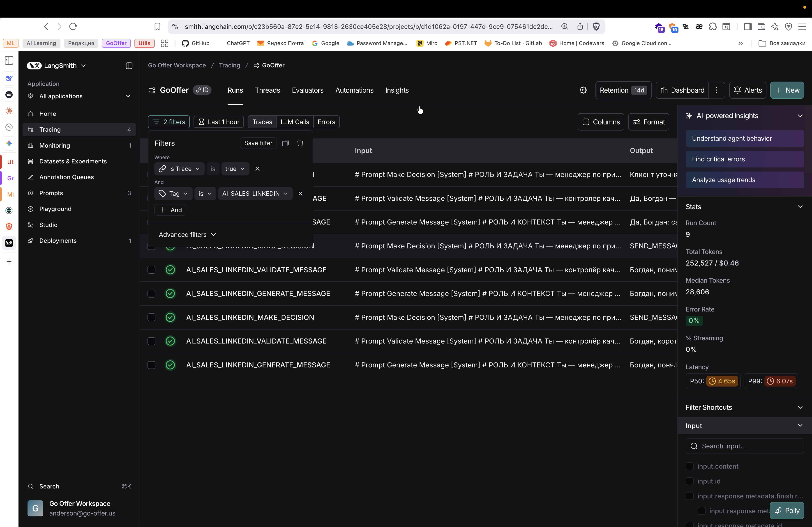The image size is (812, 527).
Task: Delete filters with the trash icon
Action: 300,143
